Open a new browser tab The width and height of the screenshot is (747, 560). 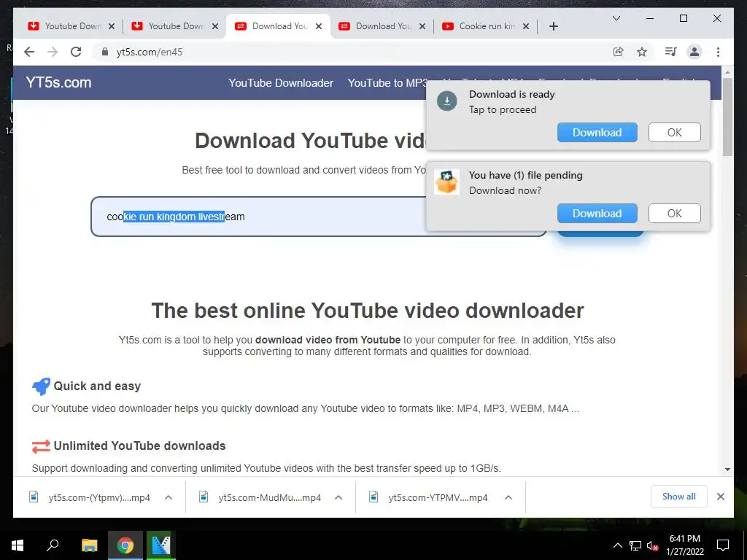(554, 26)
